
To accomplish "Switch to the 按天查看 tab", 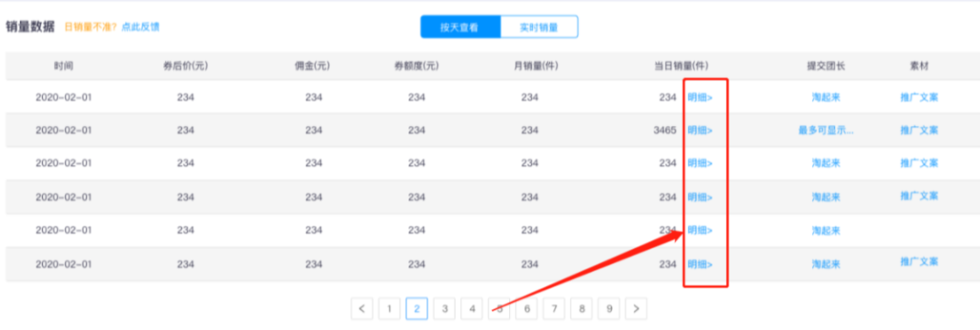I will pos(461,27).
